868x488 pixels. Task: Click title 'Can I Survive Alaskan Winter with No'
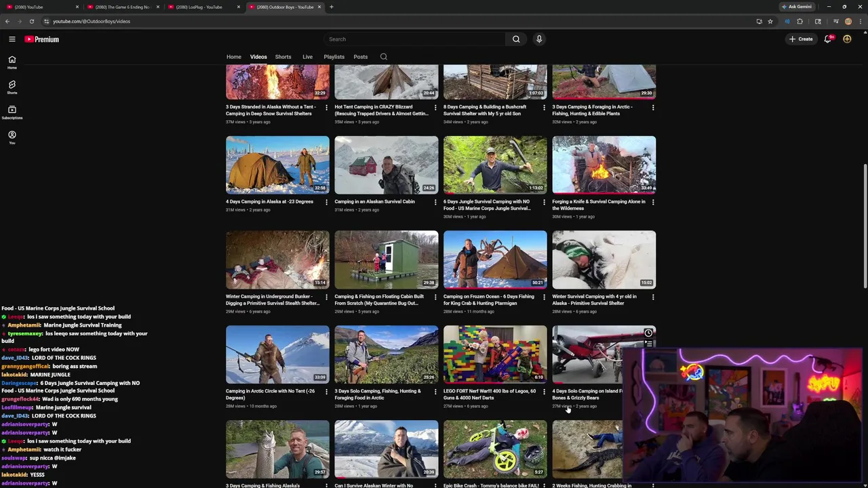click(x=374, y=485)
